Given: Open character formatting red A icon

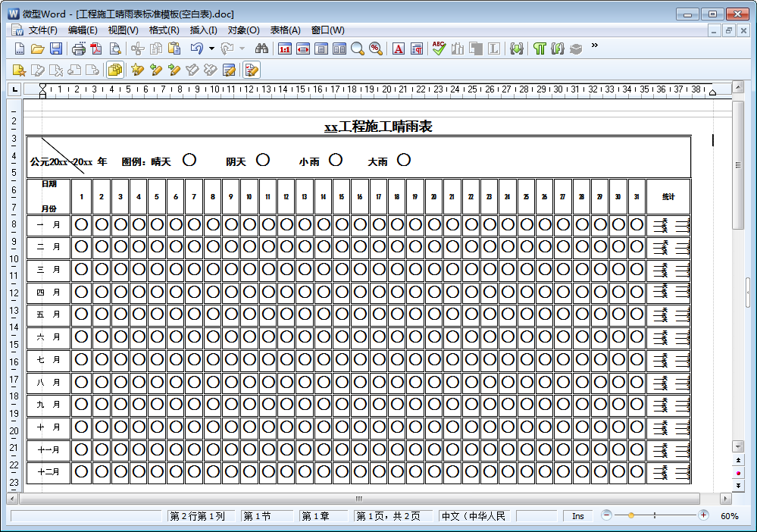Looking at the screenshot, I should point(399,49).
